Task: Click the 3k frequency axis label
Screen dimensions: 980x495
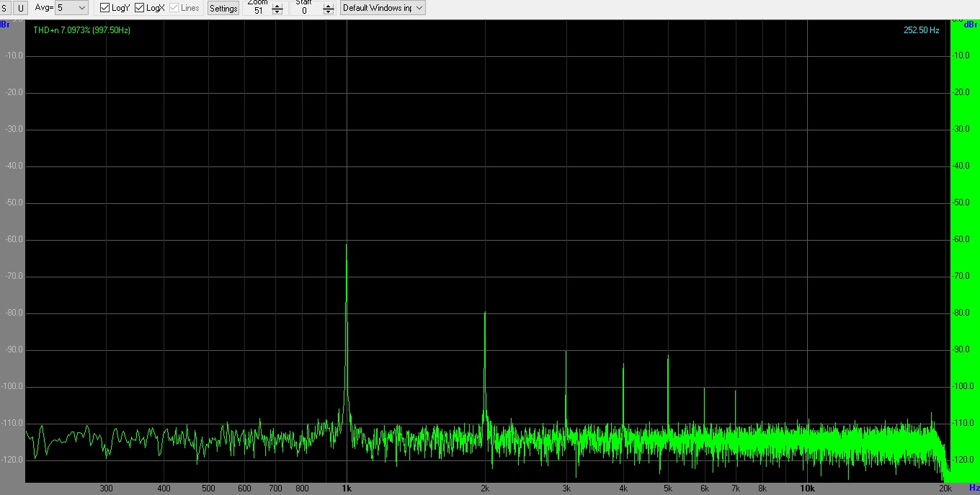Action: pos(566,489)
